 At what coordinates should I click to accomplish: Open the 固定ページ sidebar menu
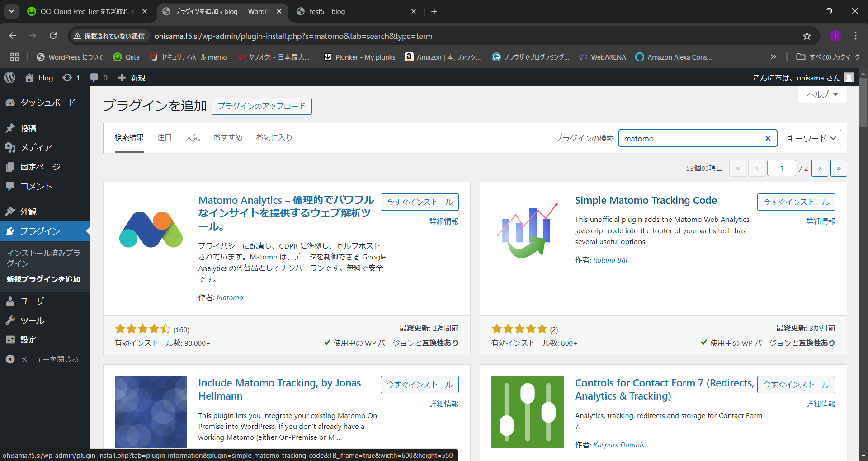pyautogui.click(x=45, y=167)
